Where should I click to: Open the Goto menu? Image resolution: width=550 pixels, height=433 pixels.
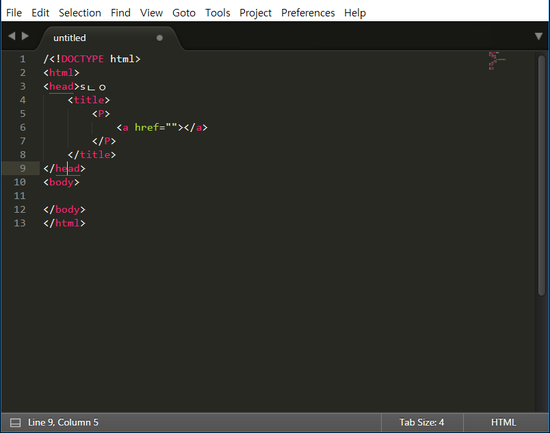click(184, 13)
